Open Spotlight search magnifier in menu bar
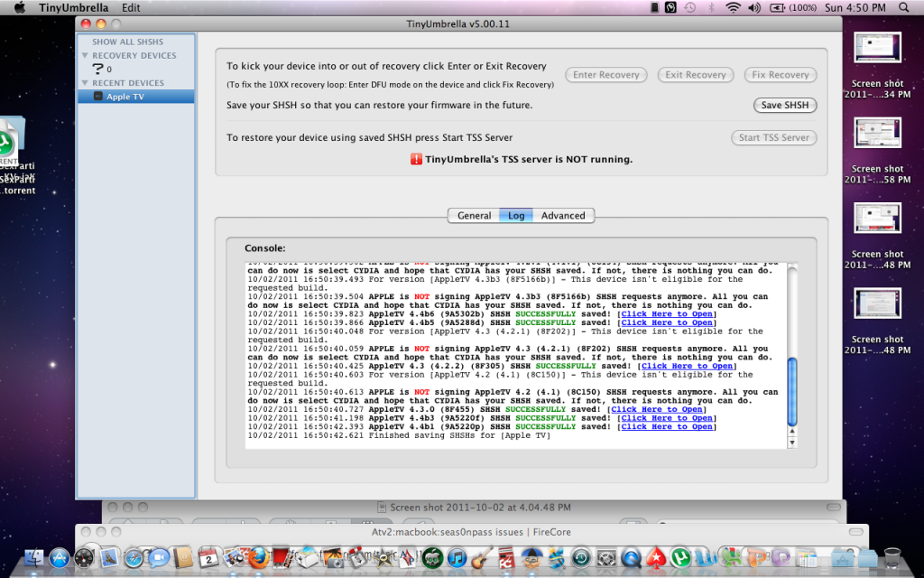 pos(903,7)
